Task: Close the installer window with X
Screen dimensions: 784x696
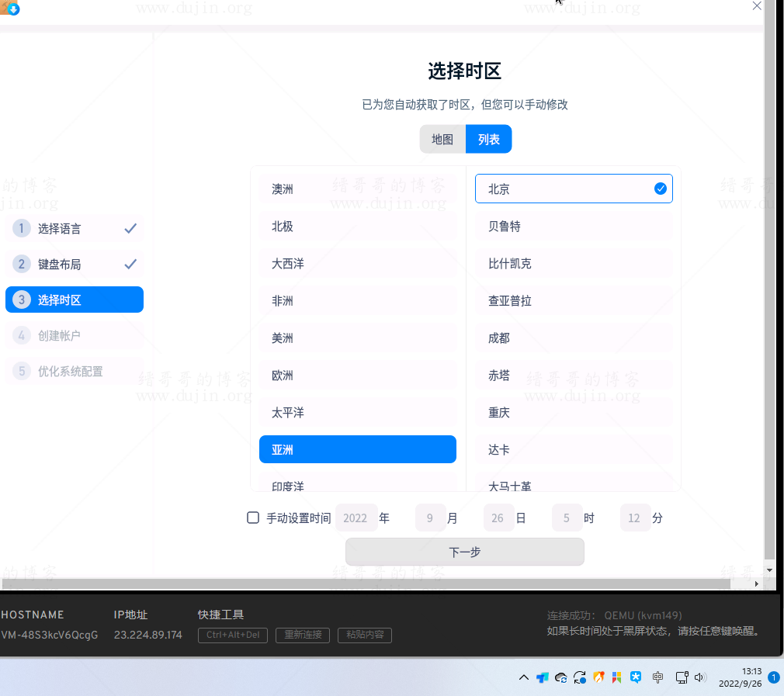Action: (x=757, y=6)
